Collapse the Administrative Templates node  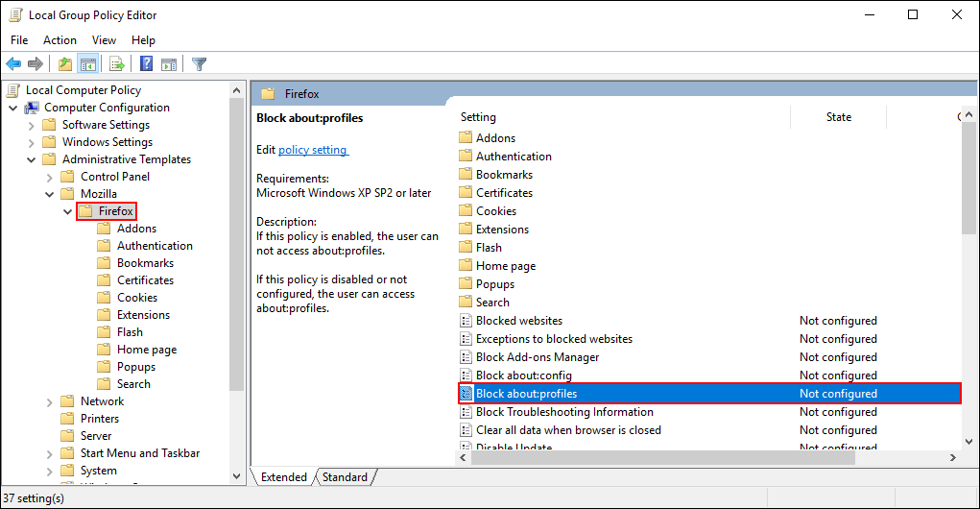point(32,159)
